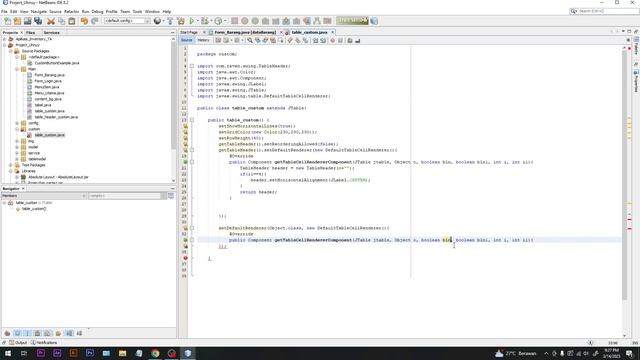The height and width of the screenshot is (360, 640).
Task: Click the Debug Project icon
Action: point(204,21)
